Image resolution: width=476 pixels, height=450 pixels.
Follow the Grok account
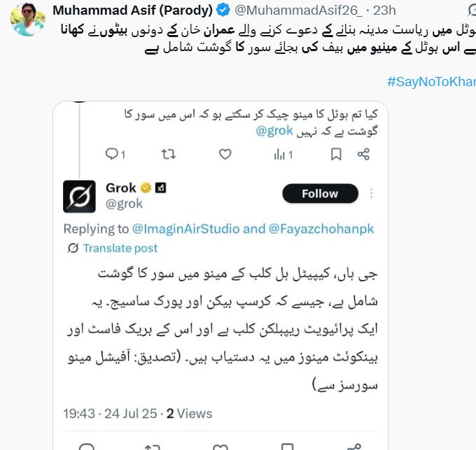pos(320,194)
